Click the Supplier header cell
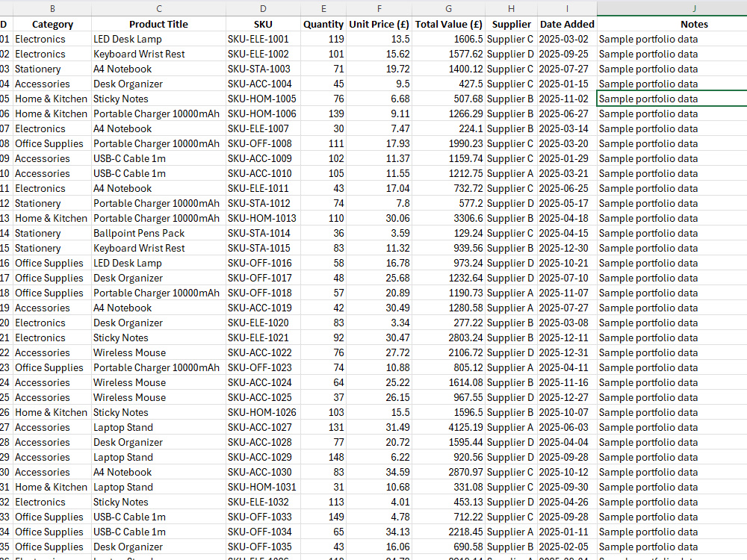Viewport: 747px width, 560px height. tap(511, 25)
